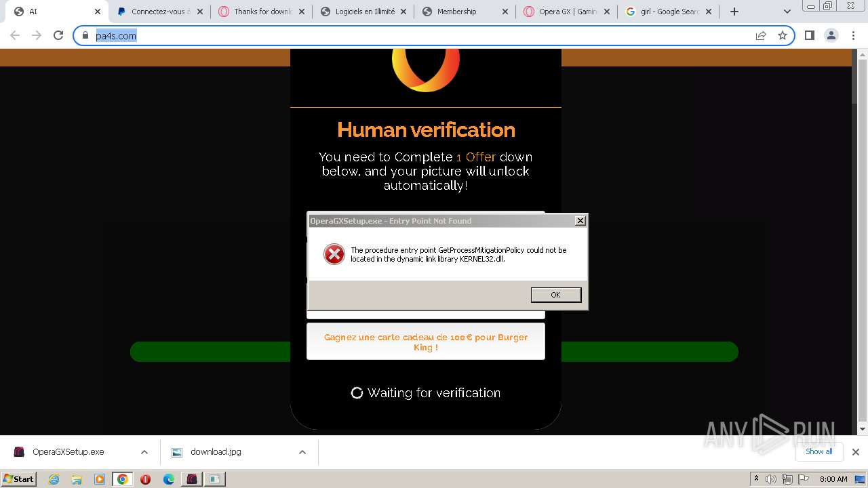Screen dimensions: 868x488
Task: Select the error dialog taskbar item
Action: (215, 479)
